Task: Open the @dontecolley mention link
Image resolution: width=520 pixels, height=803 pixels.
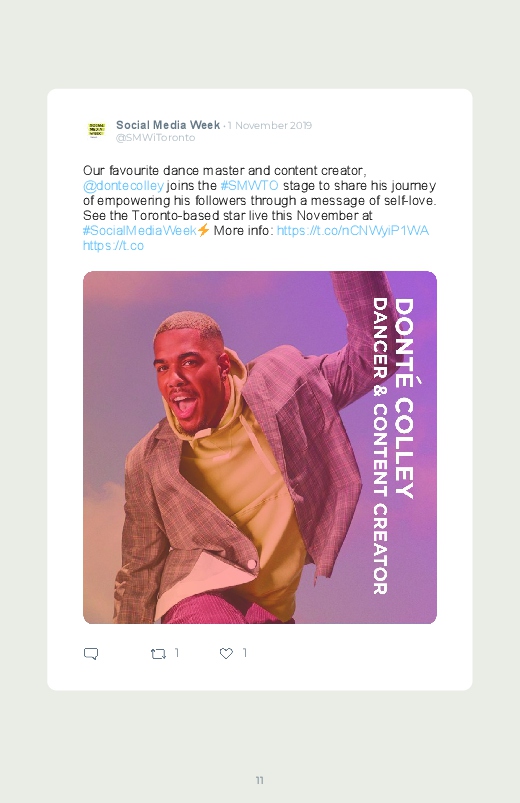Action: click(x=123, y=185)
